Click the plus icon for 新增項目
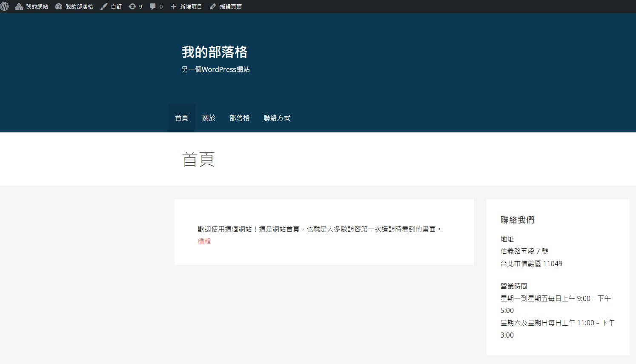Screen dimensions: 636x364 [173, 6]
